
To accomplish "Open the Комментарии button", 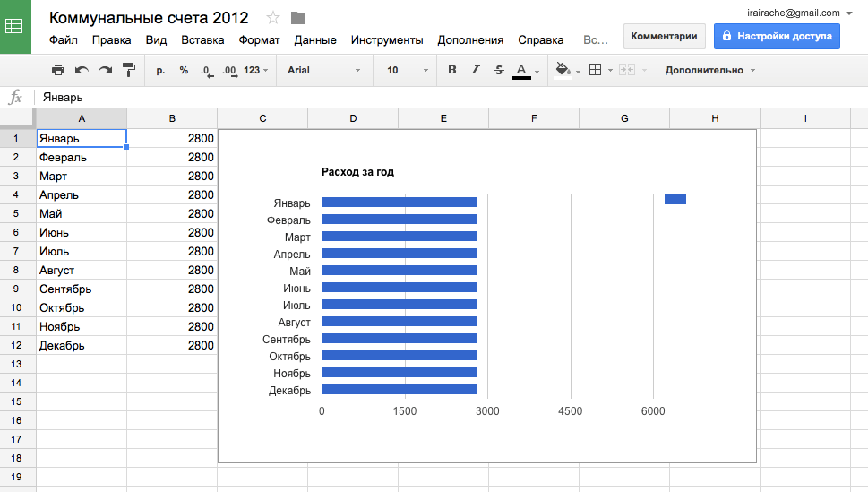I will (x=664, y=36).
